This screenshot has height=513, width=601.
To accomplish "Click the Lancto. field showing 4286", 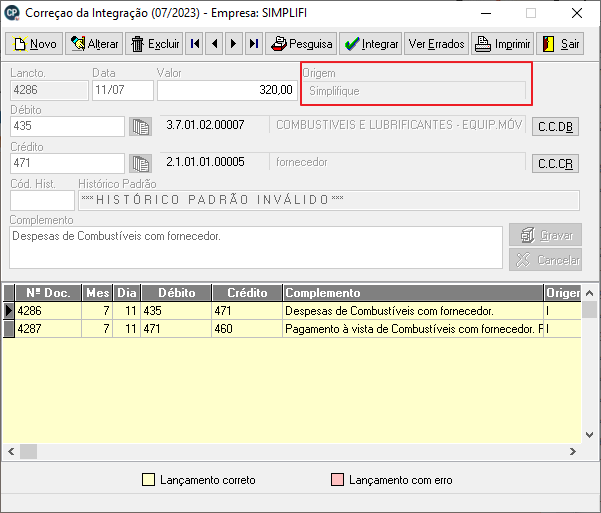I will [x=49, y=90].
